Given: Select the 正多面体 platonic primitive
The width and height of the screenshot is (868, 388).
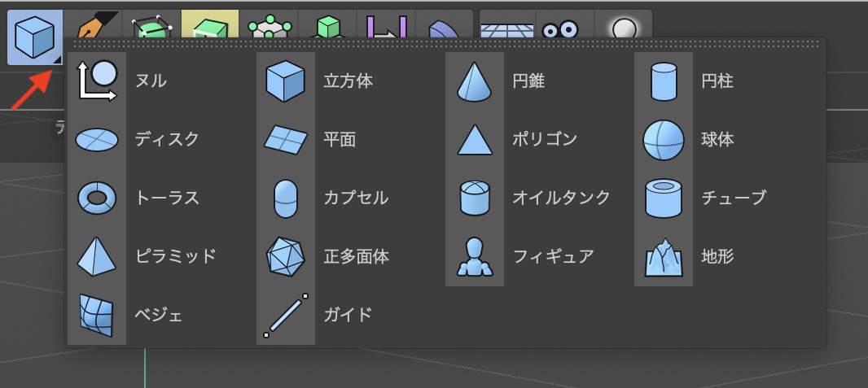Looking at the screenshot, I should [x=286, y=257].
